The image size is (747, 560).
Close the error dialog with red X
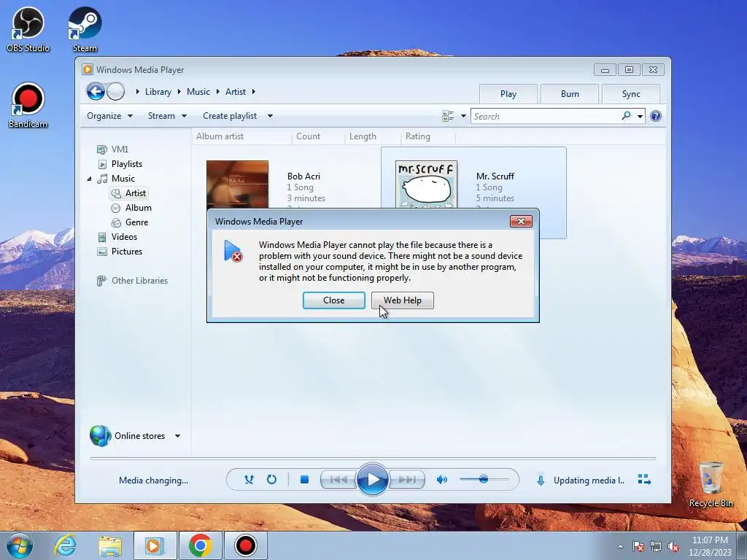point(521,222)
